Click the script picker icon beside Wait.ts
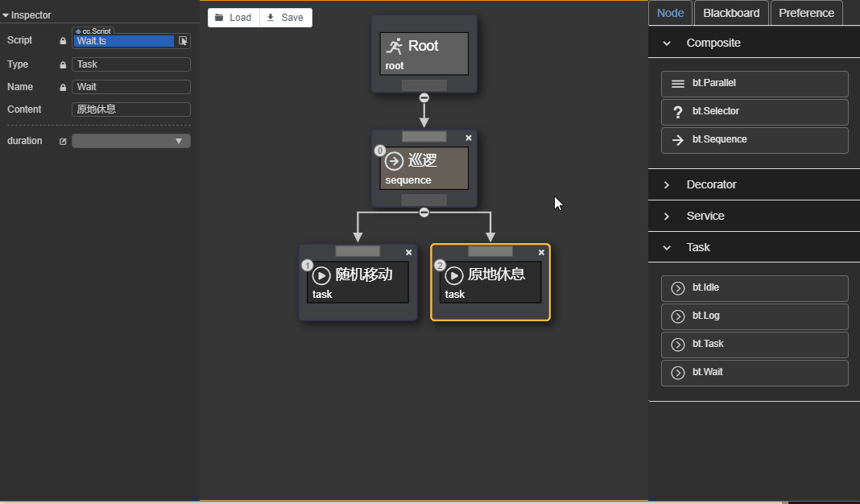Screen dimensions: 860x504 [183, 41]
